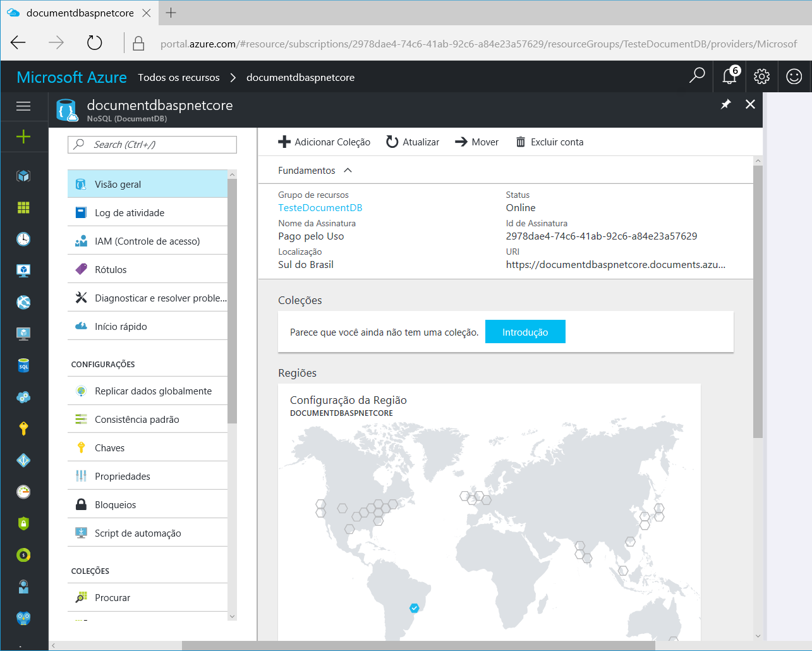812x651 pixels.
Task: Open the portal settings gear icon
Action: tap(761, 76)
